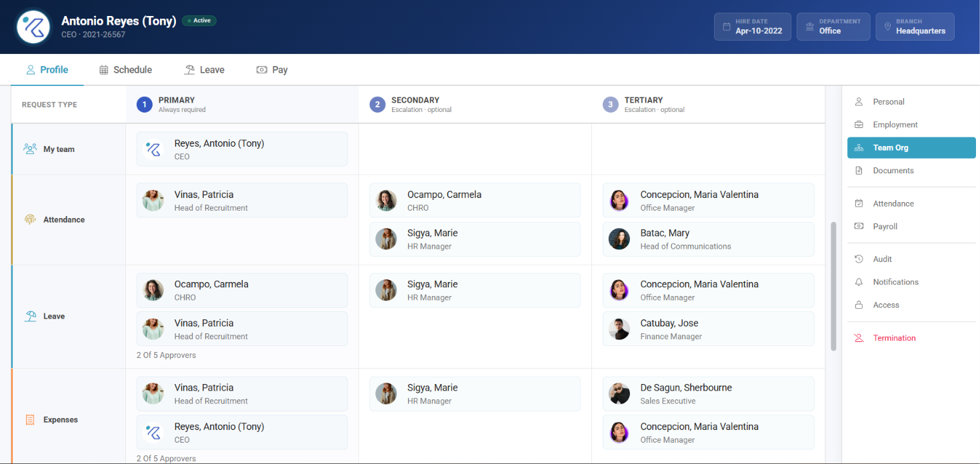Viewport: 980px width, 464px height.
Task: Open the Leave tab
Action: (x=204, y=69)
